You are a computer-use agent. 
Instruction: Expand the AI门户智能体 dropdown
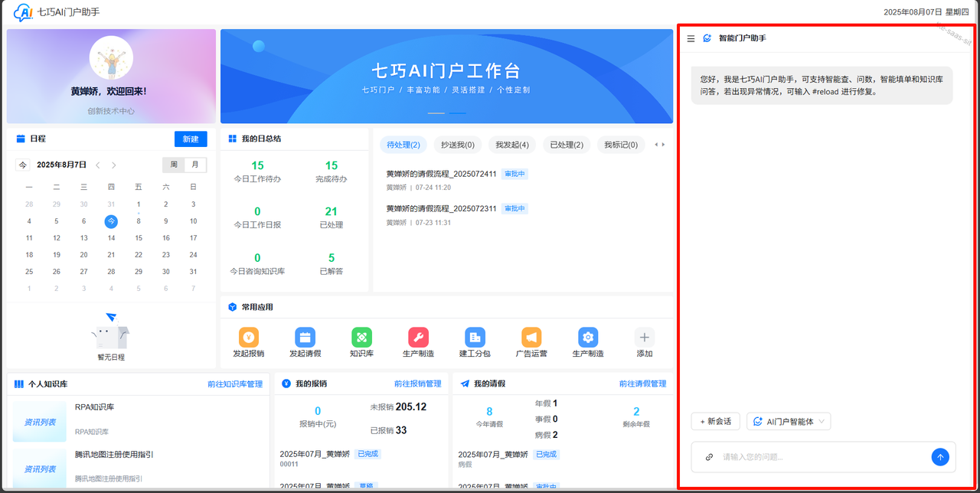[788, 422]
